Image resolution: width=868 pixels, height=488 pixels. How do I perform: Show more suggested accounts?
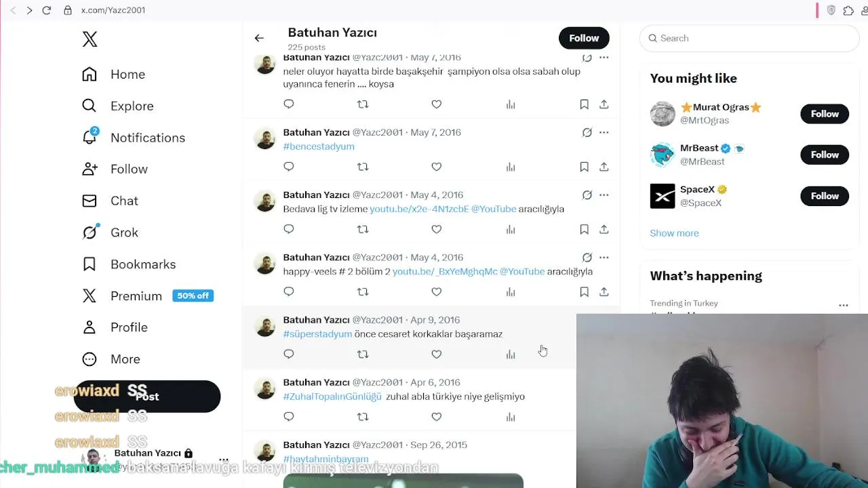(x=674, y=233)
